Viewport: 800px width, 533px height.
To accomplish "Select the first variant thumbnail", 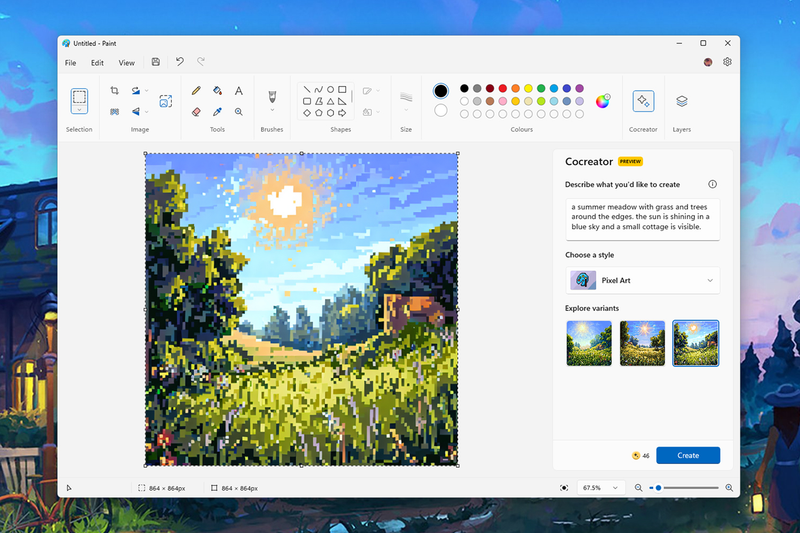I will tap(589, 343).
